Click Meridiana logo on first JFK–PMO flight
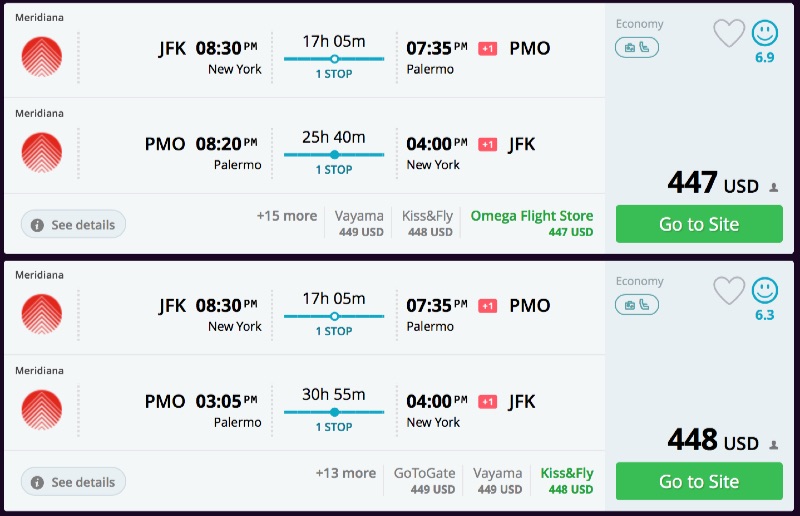 41,56
